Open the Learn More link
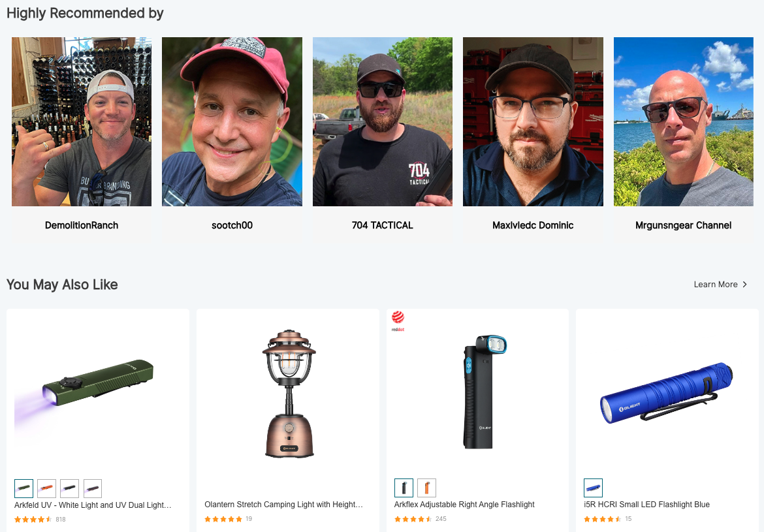 [715, 285]
